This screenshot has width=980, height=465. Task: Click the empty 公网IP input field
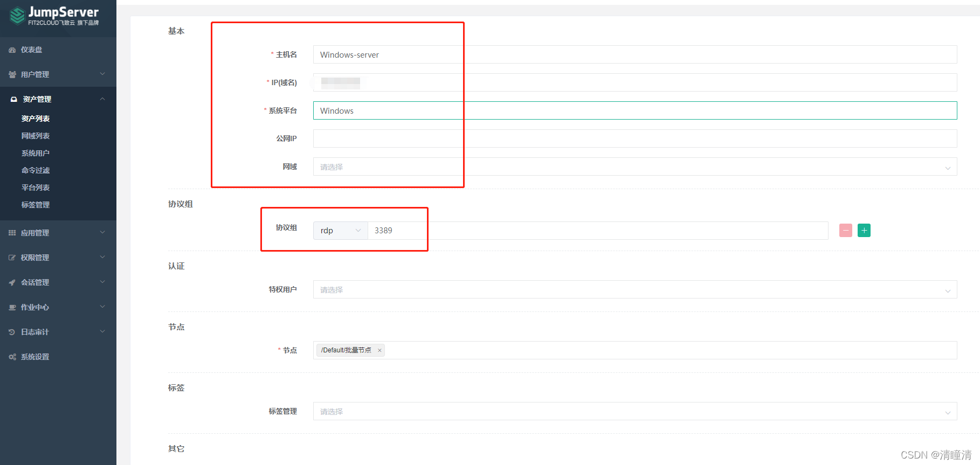[635, 138]
